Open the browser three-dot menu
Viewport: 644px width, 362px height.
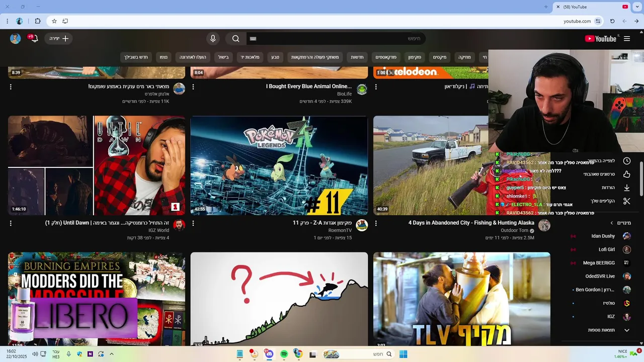click(7, 21)
